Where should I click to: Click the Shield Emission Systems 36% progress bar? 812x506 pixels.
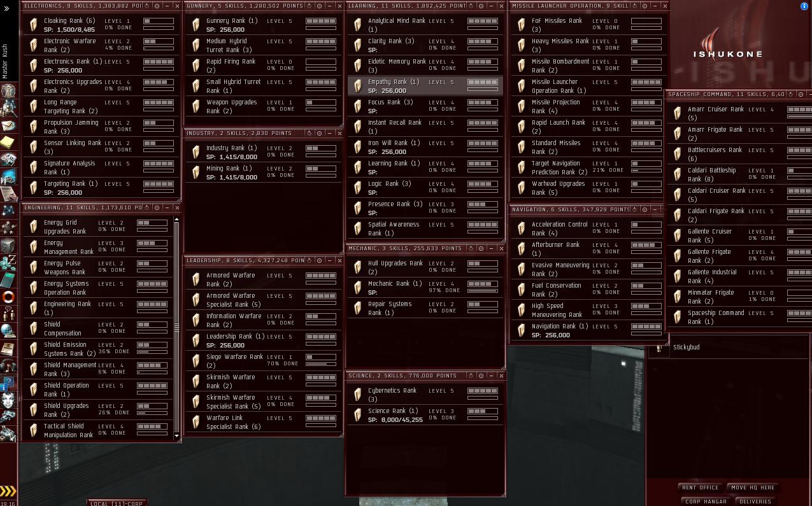pyautogui.click(x=152, y=351)
